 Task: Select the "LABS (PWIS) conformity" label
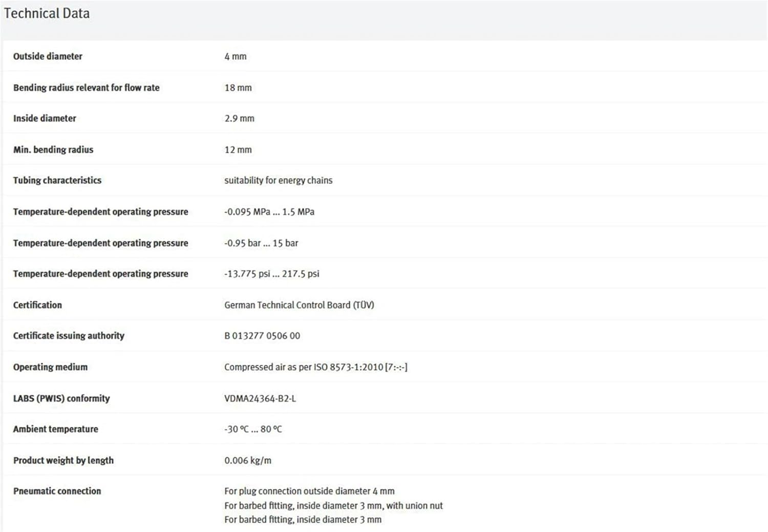pos(61,398)
